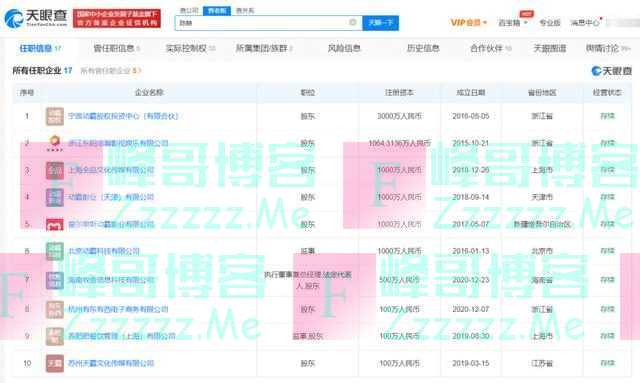Image resolution: width=640 pixels, height=383 pixels.
Task: Open company logo in row 9 (2019-08-30)
Action: [55, 336]
